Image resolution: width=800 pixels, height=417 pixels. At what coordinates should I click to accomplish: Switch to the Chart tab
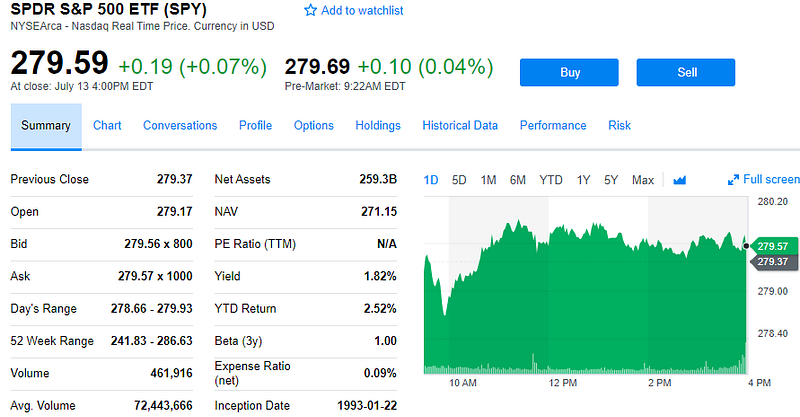107,126
